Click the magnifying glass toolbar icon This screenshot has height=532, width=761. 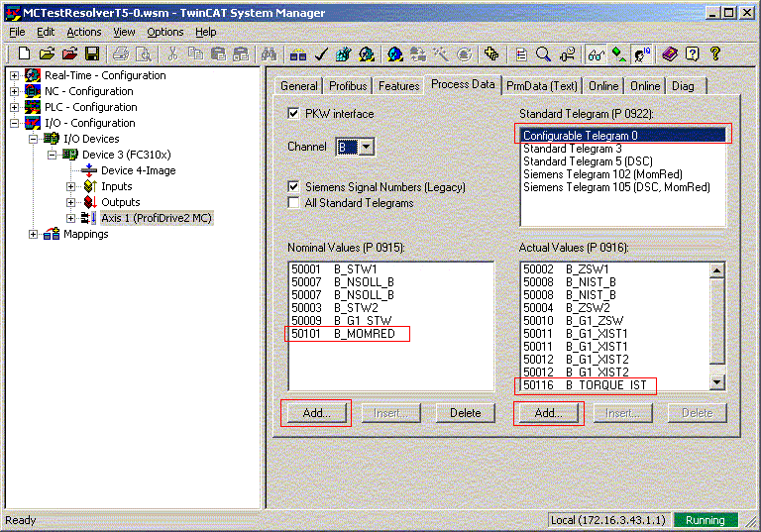(x=543, y=53)
